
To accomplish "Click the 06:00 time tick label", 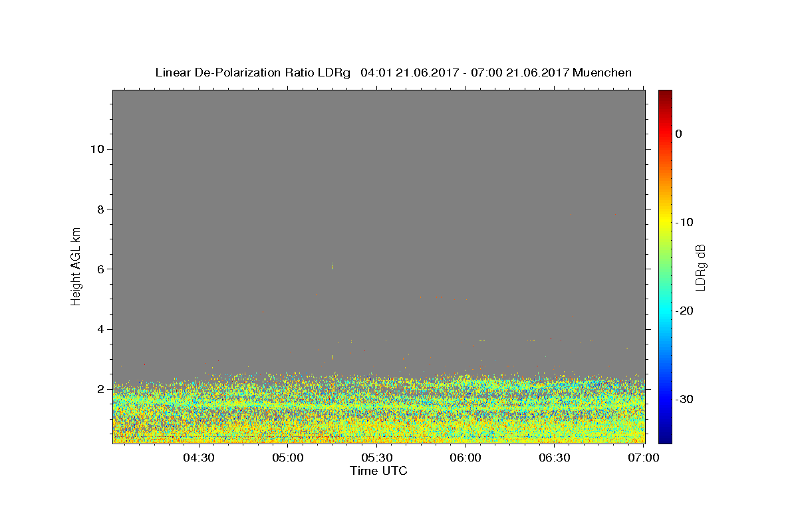I will coord(465,458).
